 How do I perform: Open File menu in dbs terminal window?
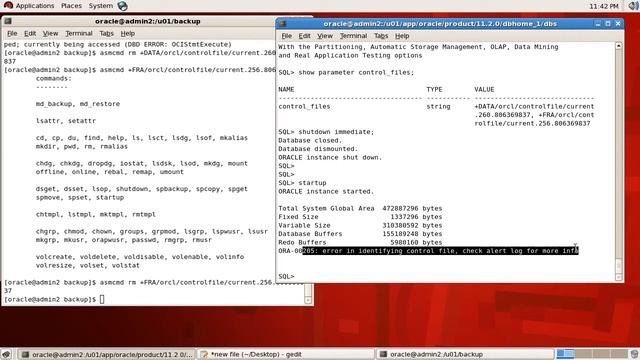(x=287, y=36)
